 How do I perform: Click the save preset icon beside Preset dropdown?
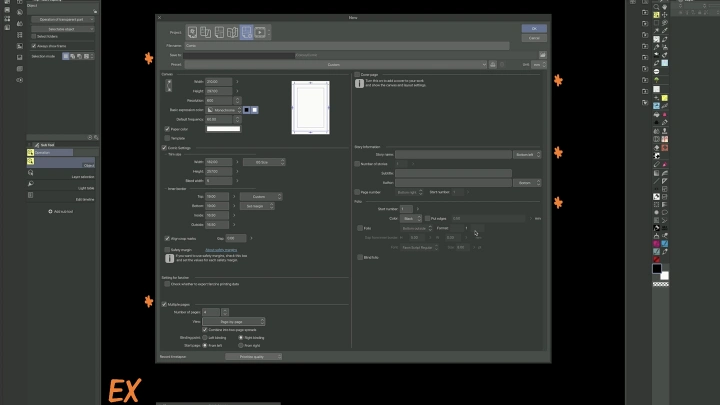[493, 65]
